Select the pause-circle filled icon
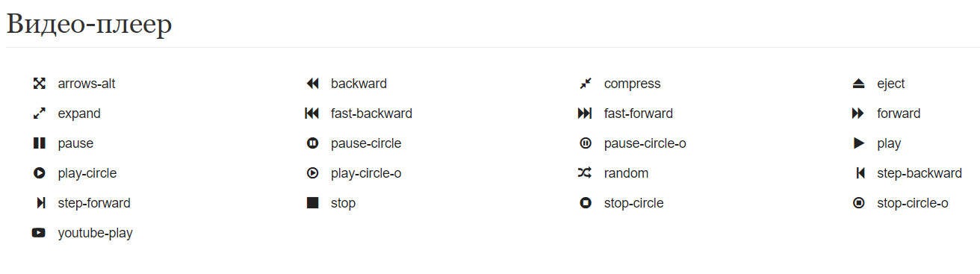 pos(312,143)
